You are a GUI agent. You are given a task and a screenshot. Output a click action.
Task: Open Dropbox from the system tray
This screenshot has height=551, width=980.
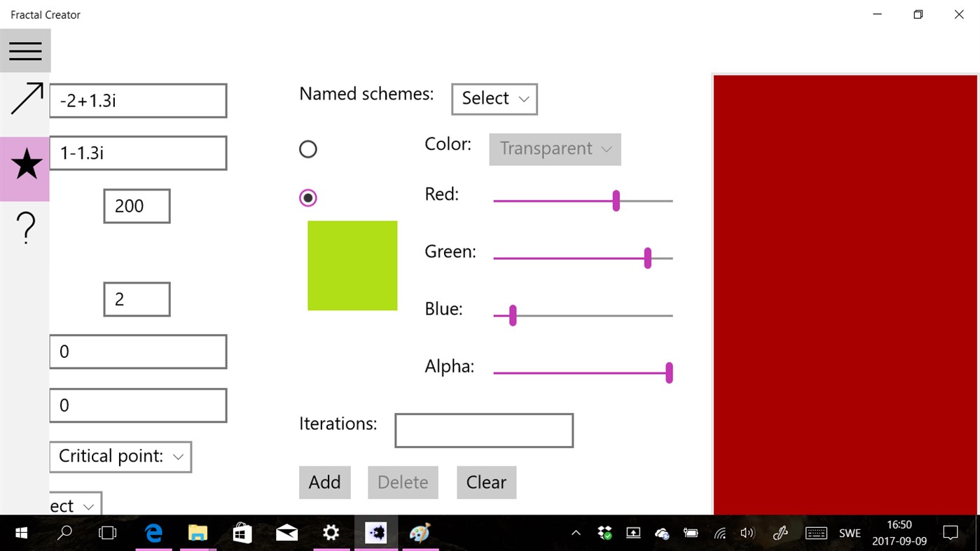click(x=604, y=533)
